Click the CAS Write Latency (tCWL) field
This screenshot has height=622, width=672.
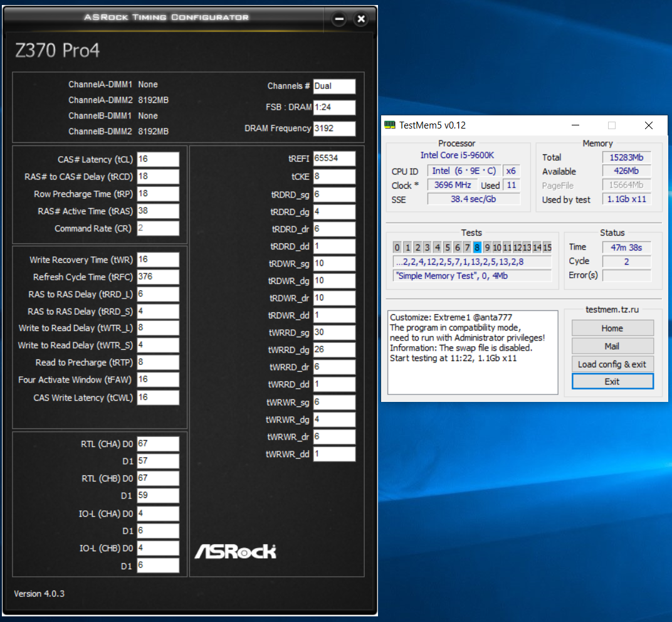coord(158,398)
